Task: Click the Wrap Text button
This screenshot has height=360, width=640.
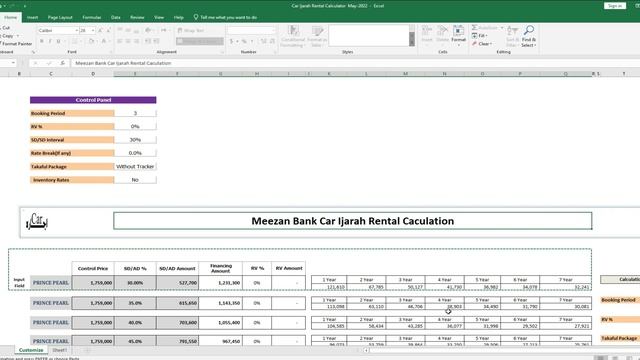Action: 191,31
